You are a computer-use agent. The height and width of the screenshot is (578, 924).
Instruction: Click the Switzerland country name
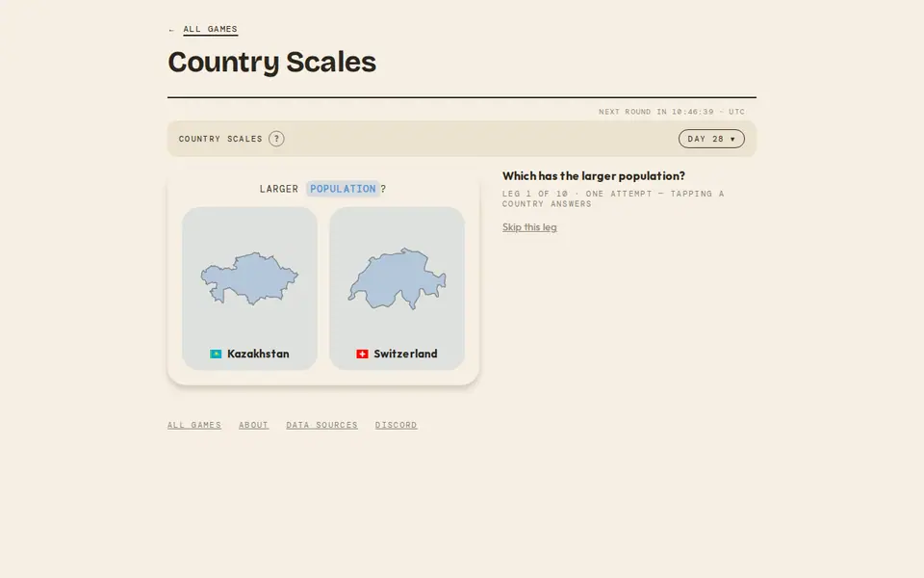pyautogui.click(x=405, y=354)
